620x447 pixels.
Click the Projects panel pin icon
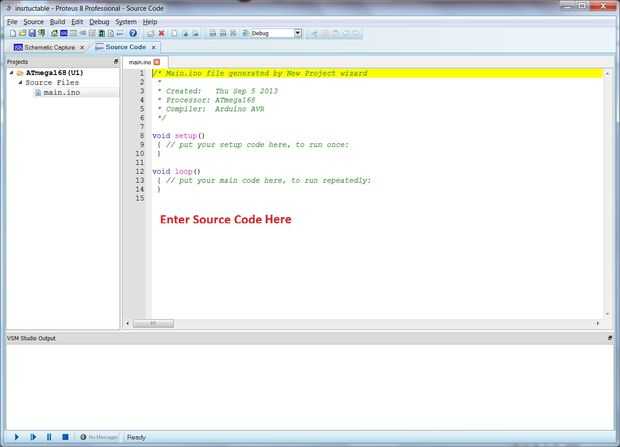coord(116,62)
